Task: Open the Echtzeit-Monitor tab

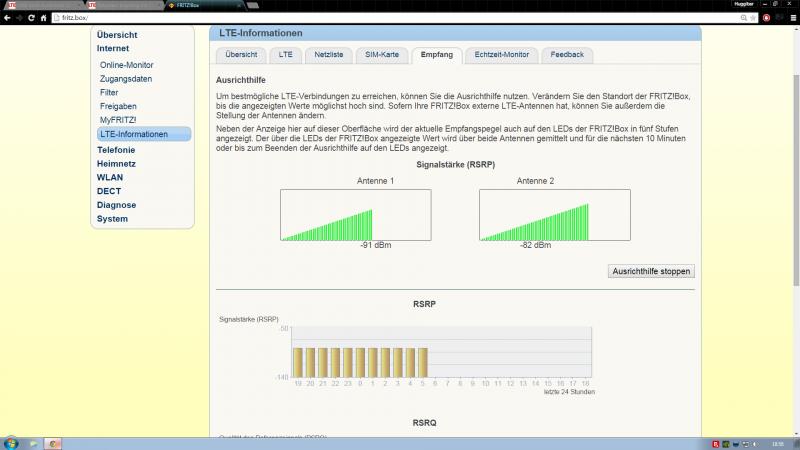Action: [502, 55]
